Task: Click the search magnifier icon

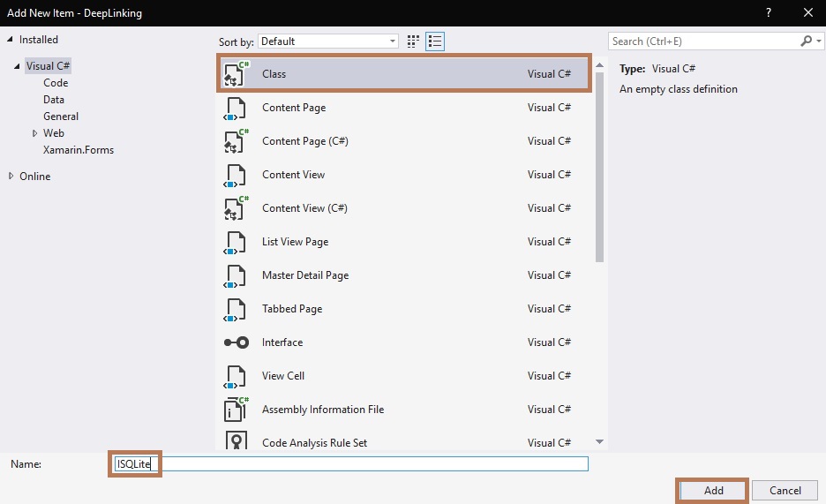Action: (806, 41)
